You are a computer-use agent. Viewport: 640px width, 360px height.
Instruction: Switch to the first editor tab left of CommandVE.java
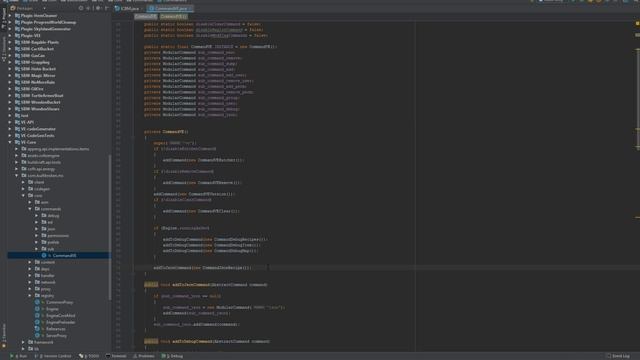[x=129, y=8]
